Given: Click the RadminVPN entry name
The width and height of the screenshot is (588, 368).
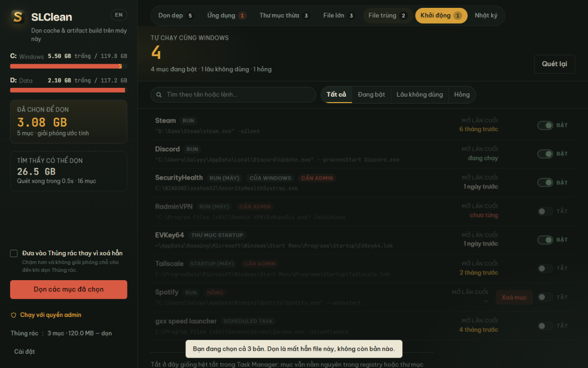Looking at the screenshot, I should tap(174, 207).
